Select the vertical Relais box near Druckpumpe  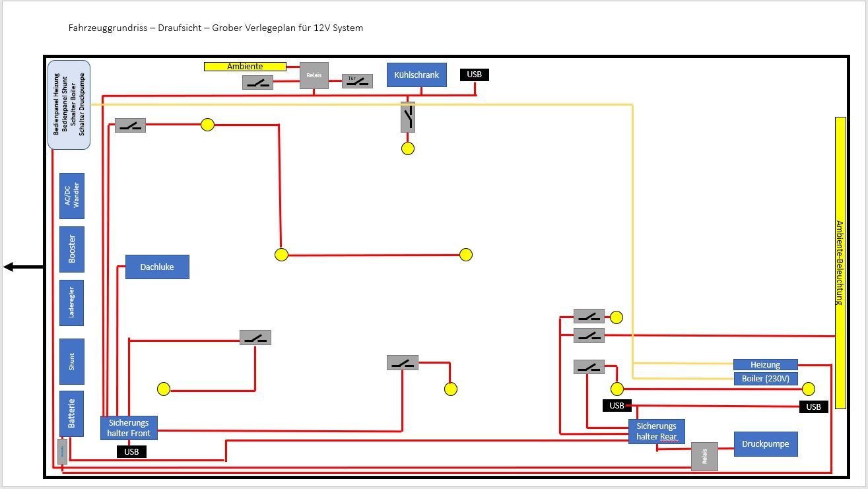coord(704,457)
